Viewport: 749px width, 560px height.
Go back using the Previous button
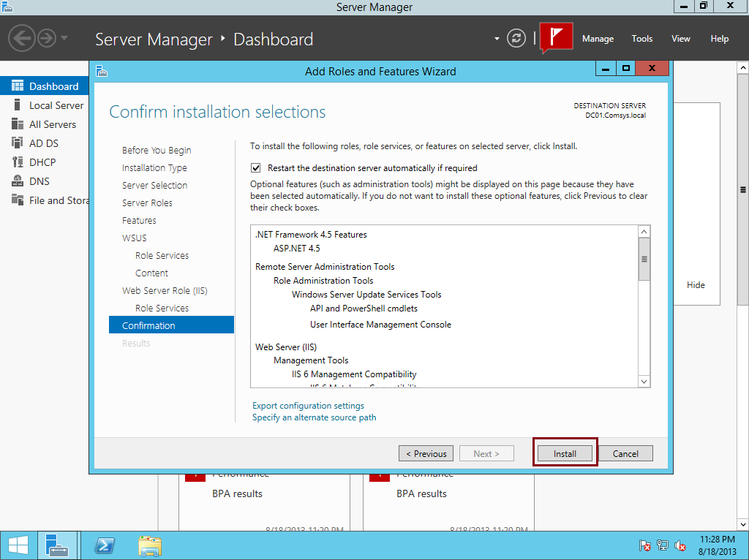click(x=426, y=453)
